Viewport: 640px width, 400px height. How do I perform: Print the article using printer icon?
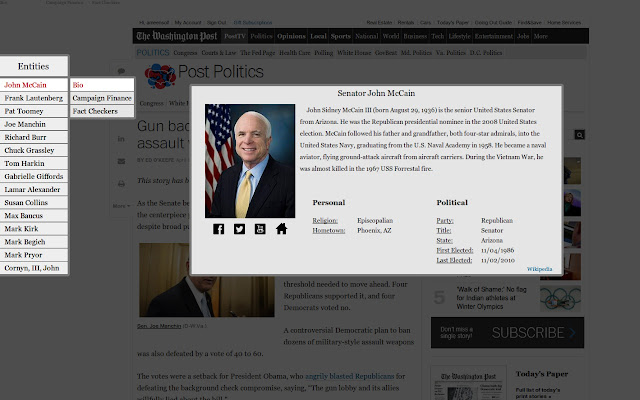coord(121,184)
